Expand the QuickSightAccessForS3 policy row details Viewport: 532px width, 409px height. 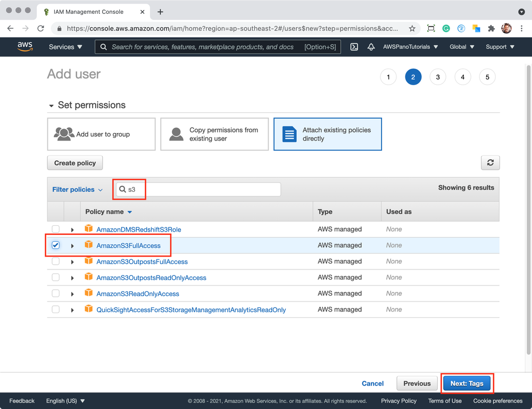[x=72, y=310]
